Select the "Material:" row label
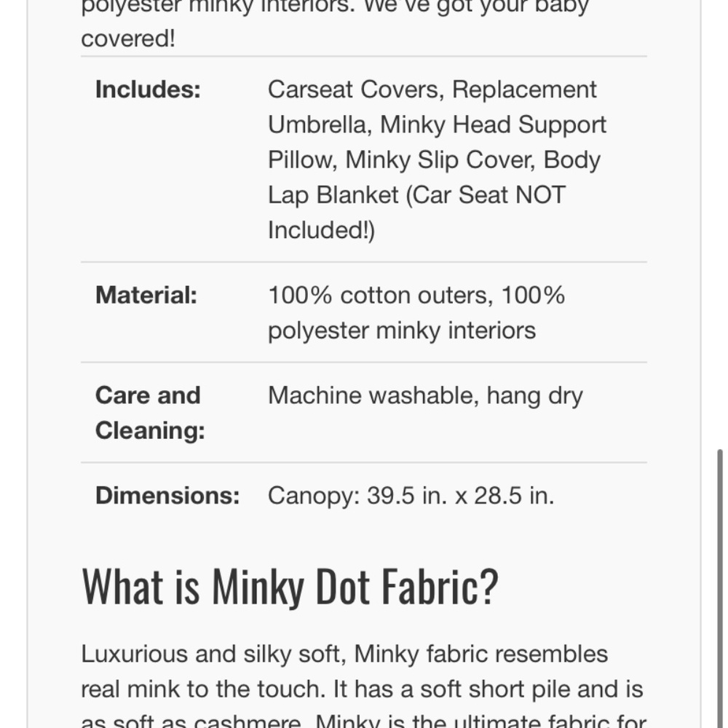Image resolution: width=728 pixels, height=728 pixels. coord(146,296)
